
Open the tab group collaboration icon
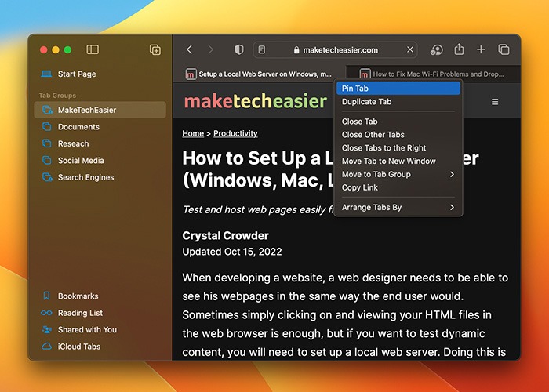436,49
